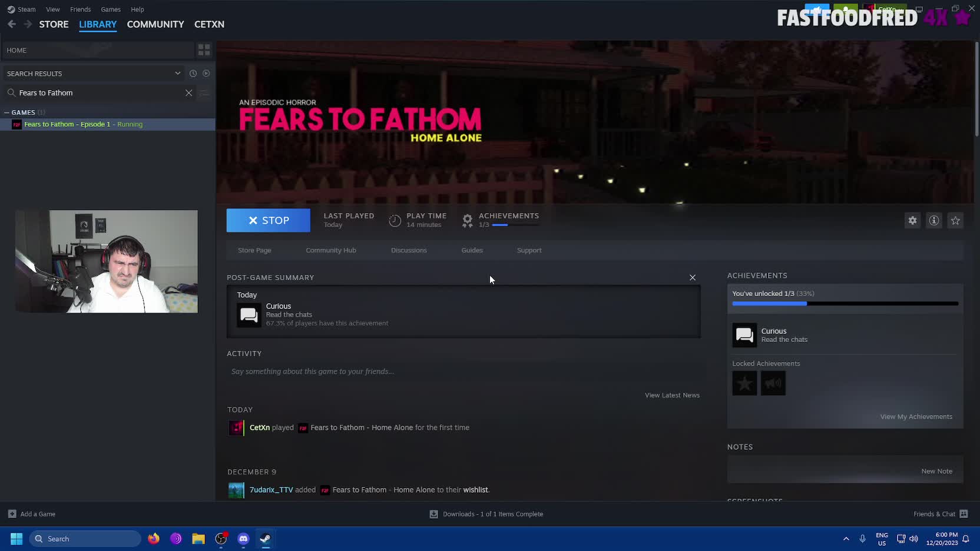980x551 pixels.
Task: Click View Latest News
Action: 672,395
